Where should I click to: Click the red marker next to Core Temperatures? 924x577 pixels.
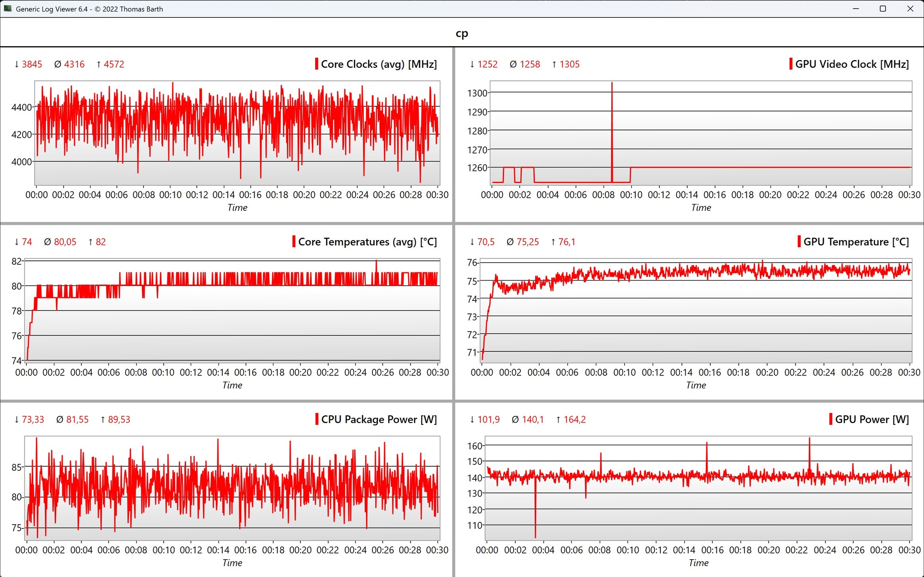294,242
